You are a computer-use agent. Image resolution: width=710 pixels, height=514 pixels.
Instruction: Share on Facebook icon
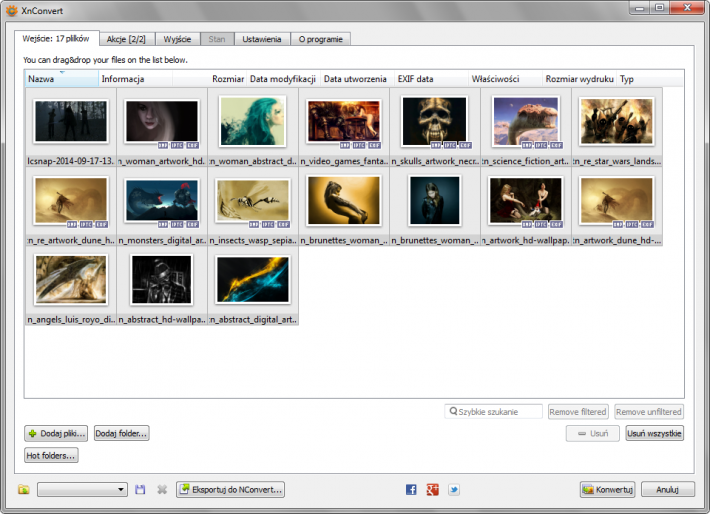[411, 490]
